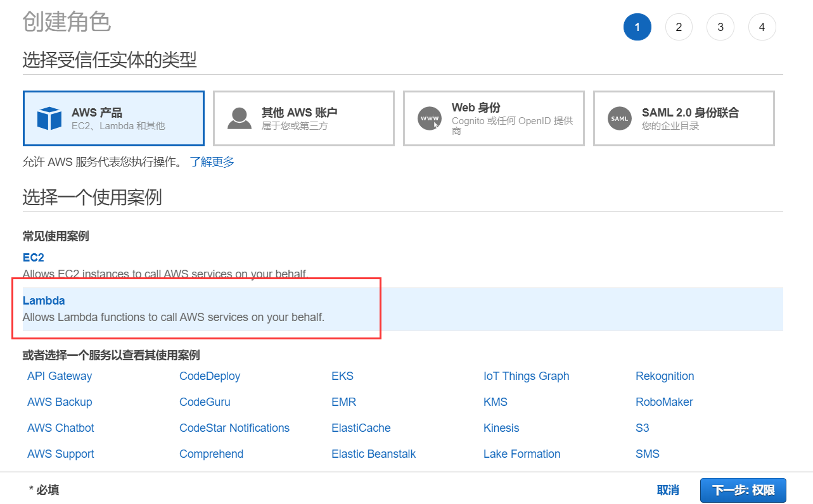Click the EC2 instances description text
Image resolution: width=813 pixels, height=504 pixels.
[165, 274]
